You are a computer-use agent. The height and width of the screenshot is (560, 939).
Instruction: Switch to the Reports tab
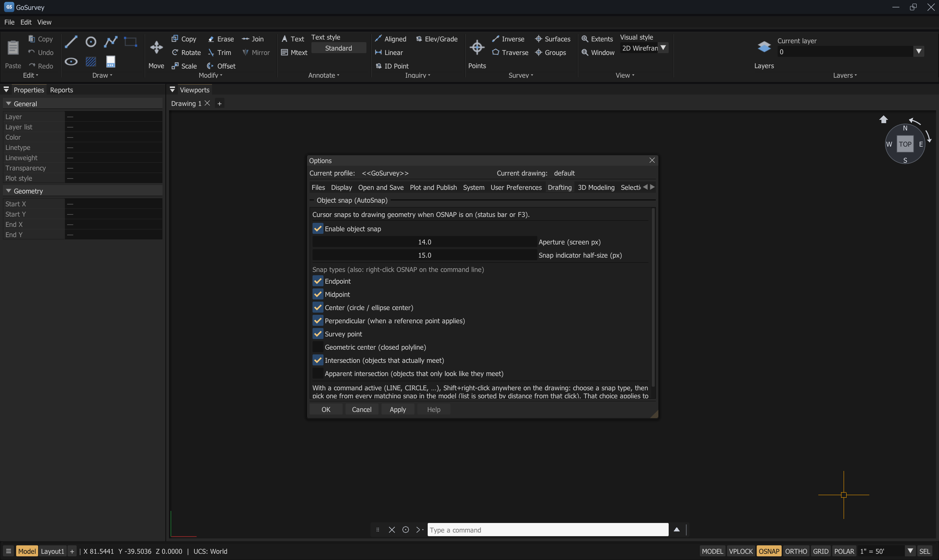click(x=62, y=90)
